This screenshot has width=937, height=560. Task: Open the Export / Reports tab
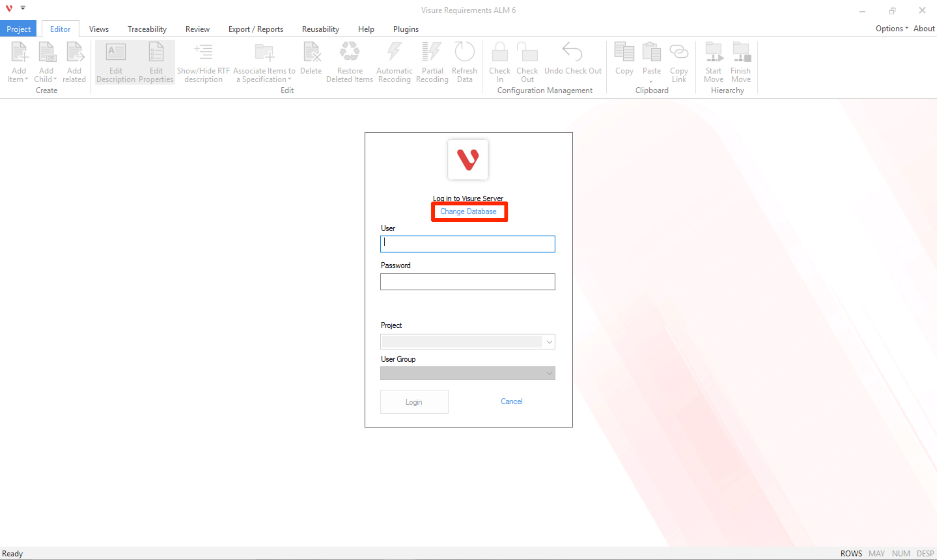click(256, 29)
